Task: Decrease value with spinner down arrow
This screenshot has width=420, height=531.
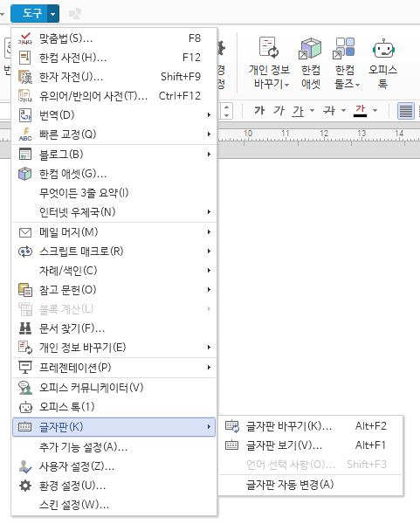Action: (227, 115)
